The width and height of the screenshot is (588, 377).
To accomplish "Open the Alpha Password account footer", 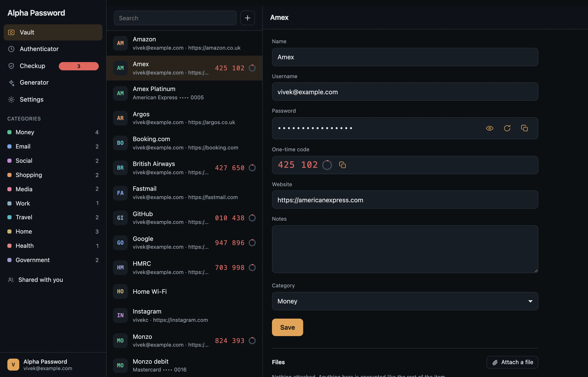I will 53,365.
